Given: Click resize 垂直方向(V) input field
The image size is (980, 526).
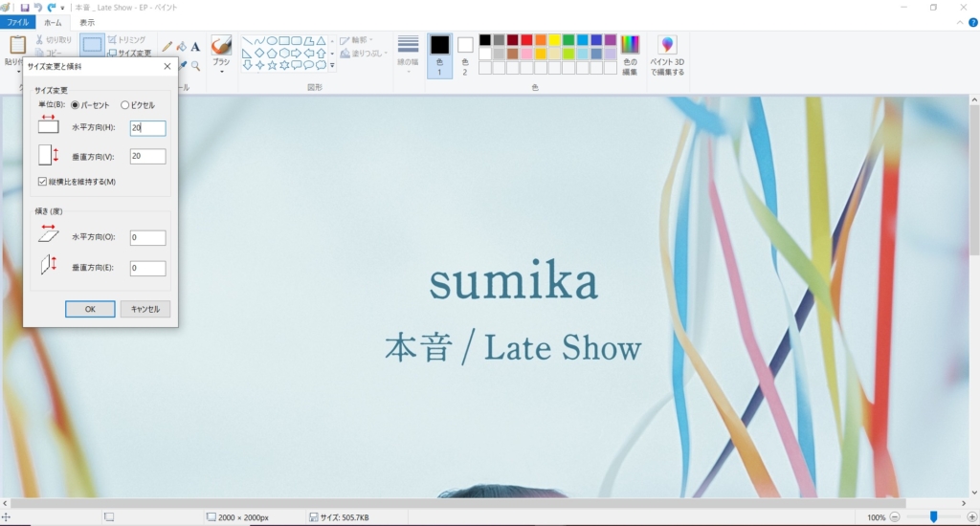Looking at the screenshot, I should (148, 156).
